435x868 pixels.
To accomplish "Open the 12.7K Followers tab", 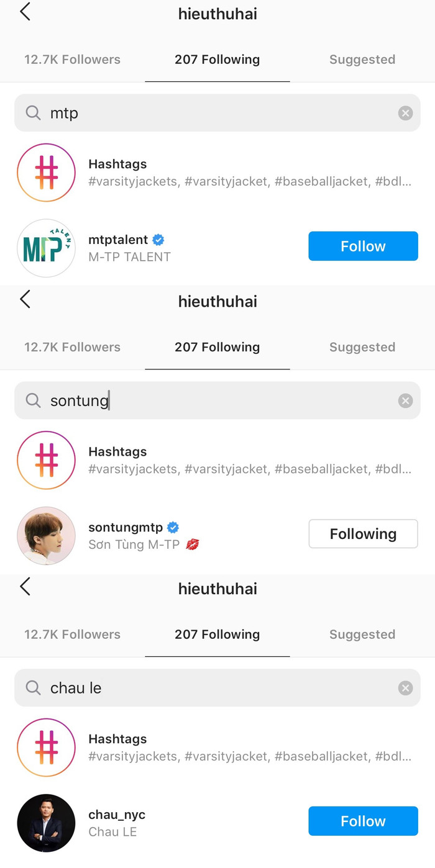I will pyautogui.click(x=71, y=60).
